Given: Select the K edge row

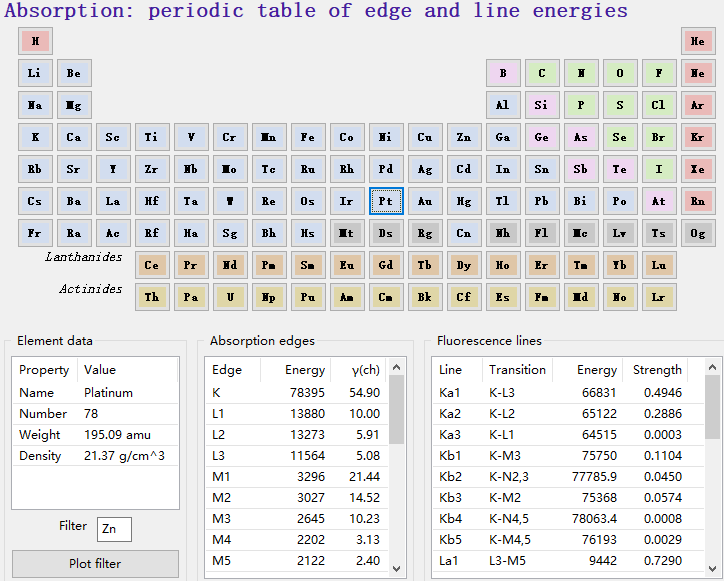Looking at the screenshot, I should point(296,393).
